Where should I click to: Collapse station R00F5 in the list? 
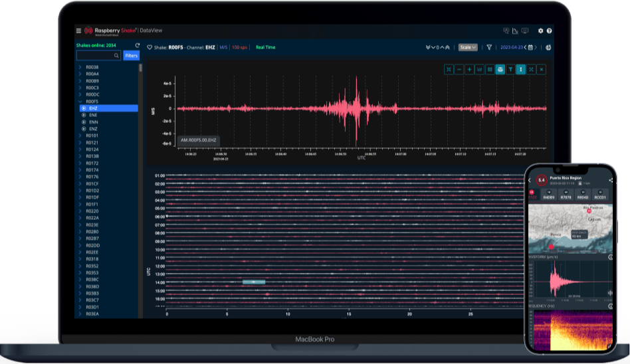[x=80, y=101]
